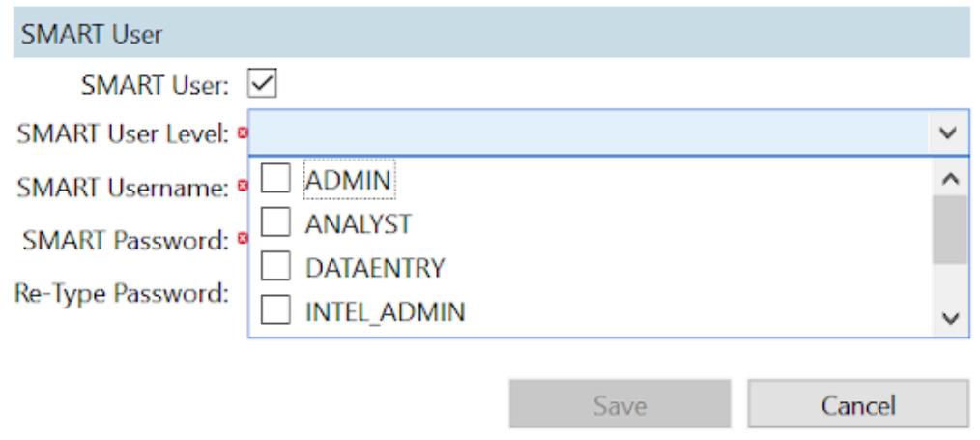This screenshot has width=980, height=440.
Task: Click the up arrow of the level list scrollbar
Action: (947, 178)
